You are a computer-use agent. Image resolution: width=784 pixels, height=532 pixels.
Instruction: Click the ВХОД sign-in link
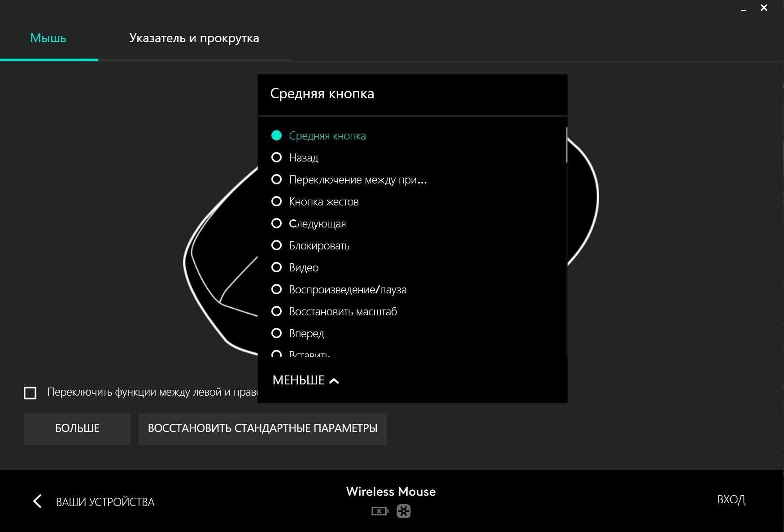[x=731, y=499]
